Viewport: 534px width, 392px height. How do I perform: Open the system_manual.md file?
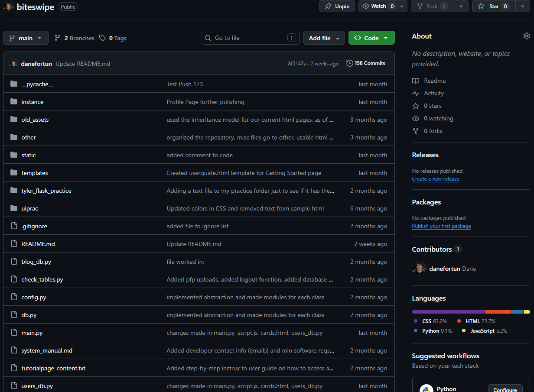(x=47, y=350)
